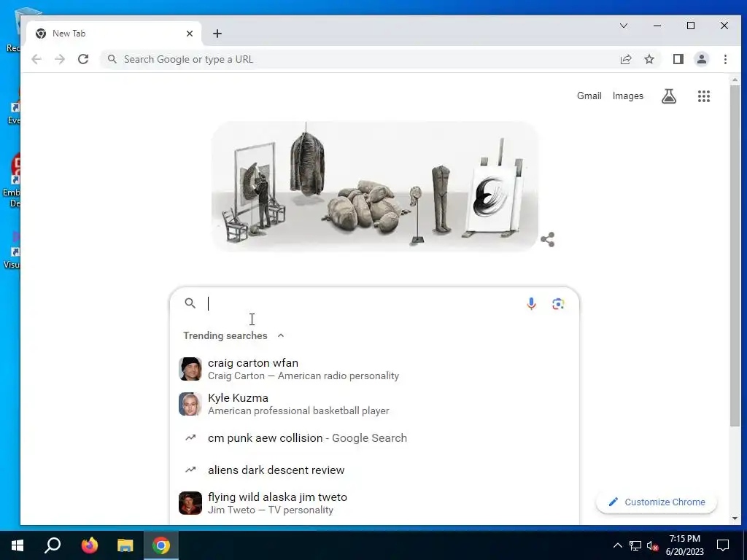Click the magnifier icon in search box
The height and width of the screenshot is (560, 747).
pyautogui.click(x=190, y=303)
